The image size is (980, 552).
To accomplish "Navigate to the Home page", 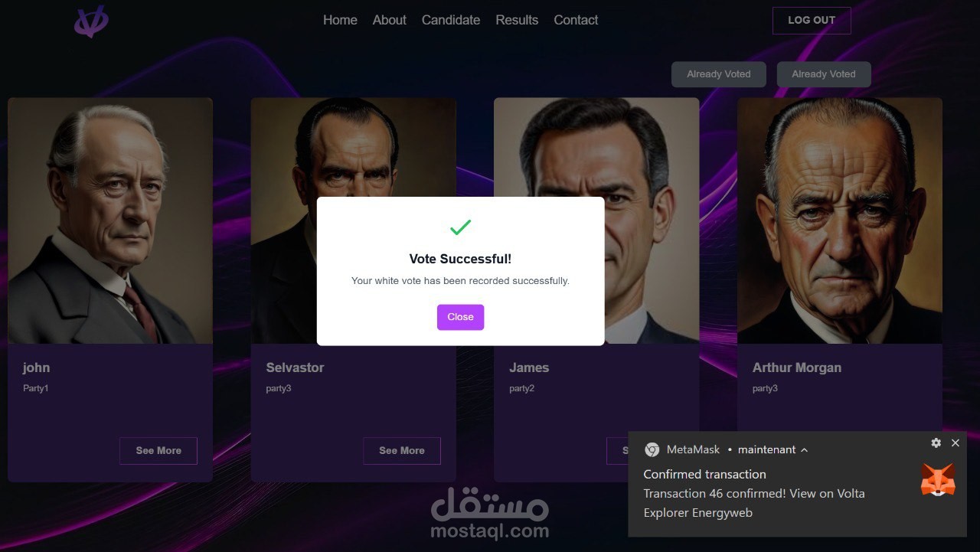I will pos(340,20).
